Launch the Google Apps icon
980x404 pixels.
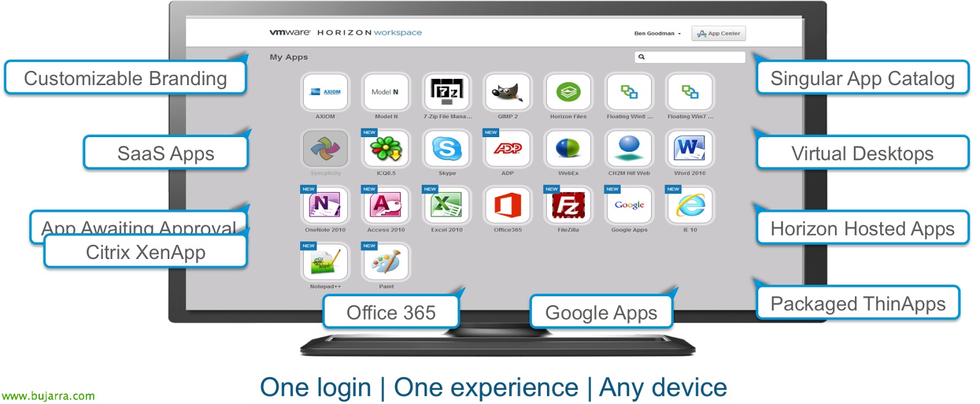pyautogui.click(x=629, y=206)
